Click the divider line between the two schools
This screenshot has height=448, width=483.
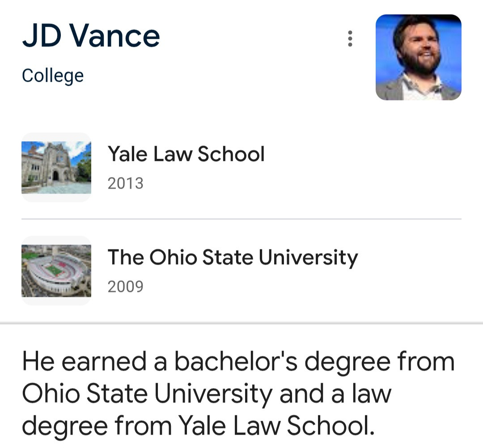pos(241,219)
